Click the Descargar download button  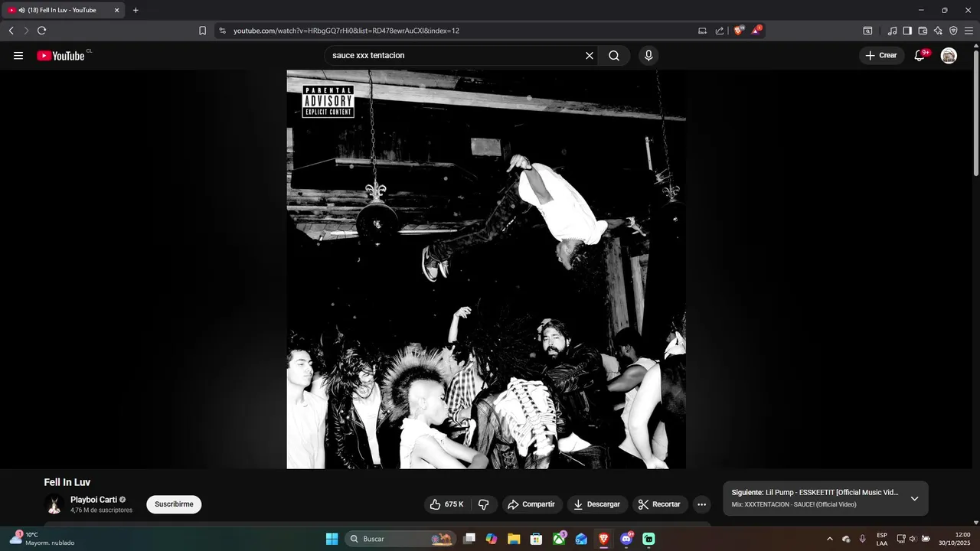(597, 504)
